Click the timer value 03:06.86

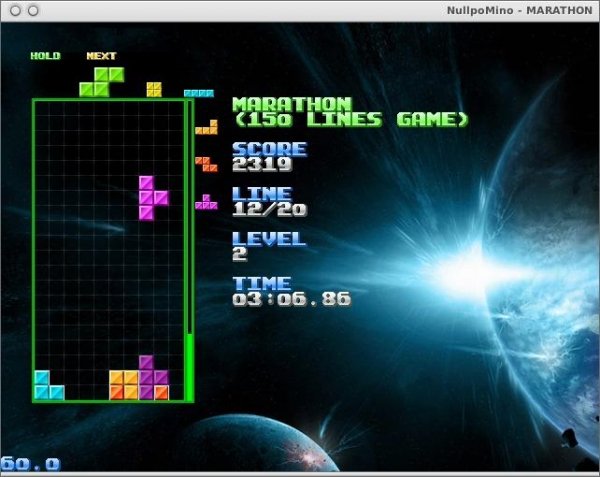(292, 299)
